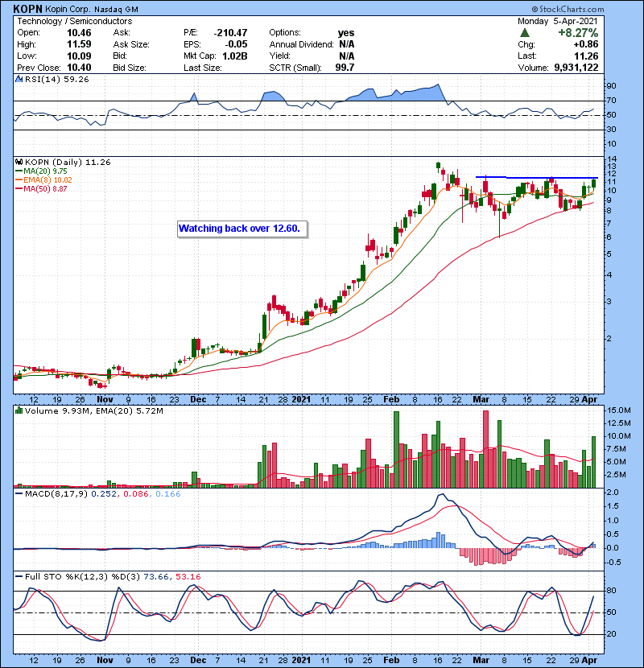Click the Kopin Corp. company name
The height and width of the screenshot is (668, 644).
(68, 9)
